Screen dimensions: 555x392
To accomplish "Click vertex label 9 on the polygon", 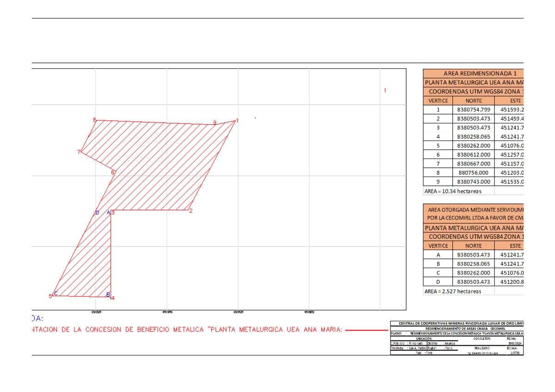I will tap(215, 122).
